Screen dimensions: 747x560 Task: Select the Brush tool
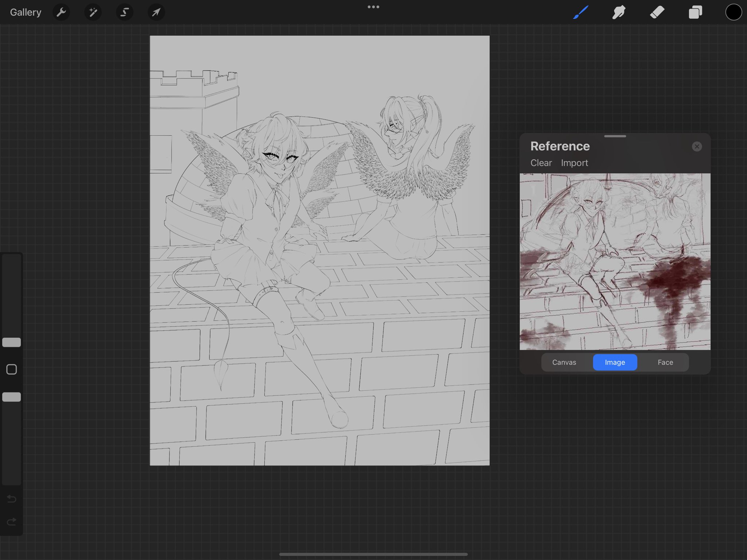tap(581, 12)
